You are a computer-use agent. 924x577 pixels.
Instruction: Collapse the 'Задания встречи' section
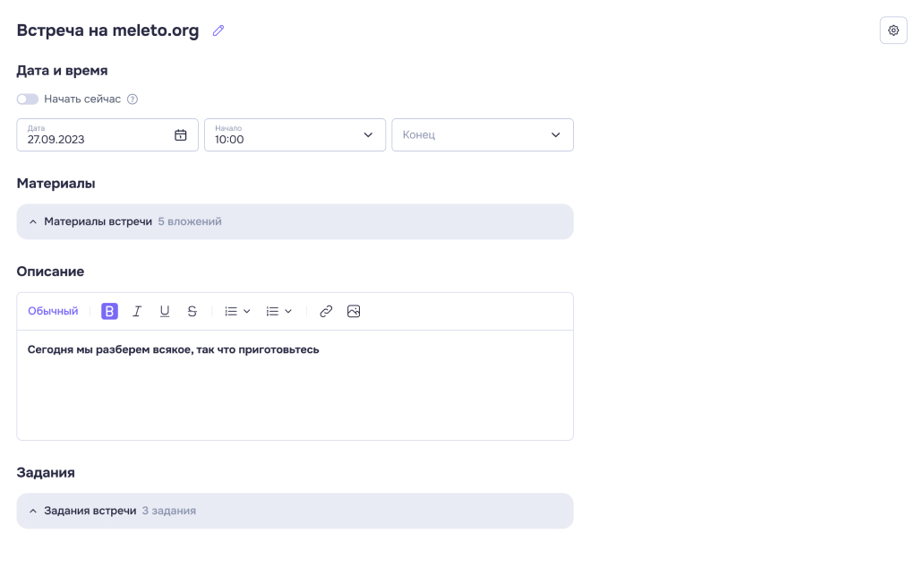(x=295, y=511)
